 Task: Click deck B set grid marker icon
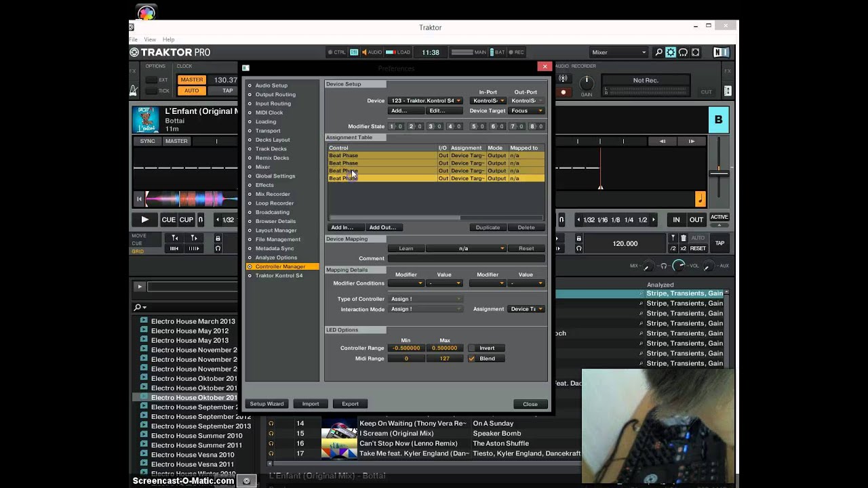tap(673, 238)
